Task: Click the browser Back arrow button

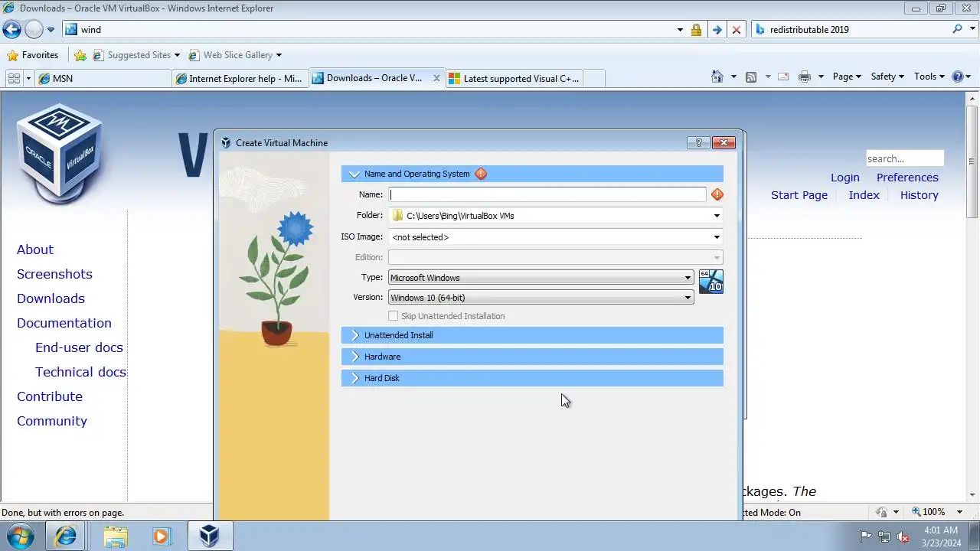Action: pos(11,30)
